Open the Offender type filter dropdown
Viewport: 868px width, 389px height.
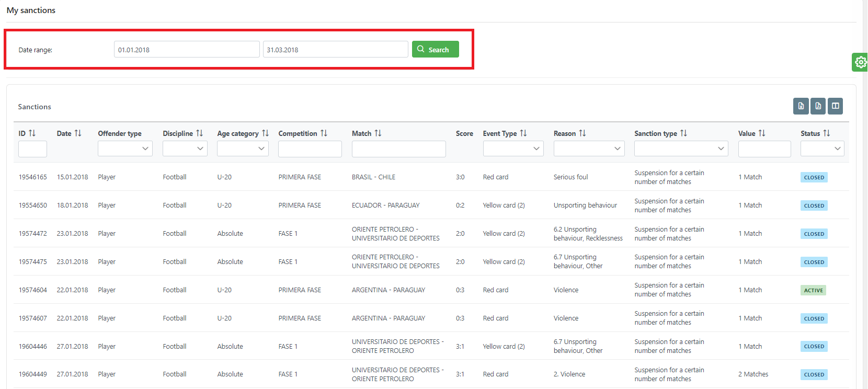point(125,148)
